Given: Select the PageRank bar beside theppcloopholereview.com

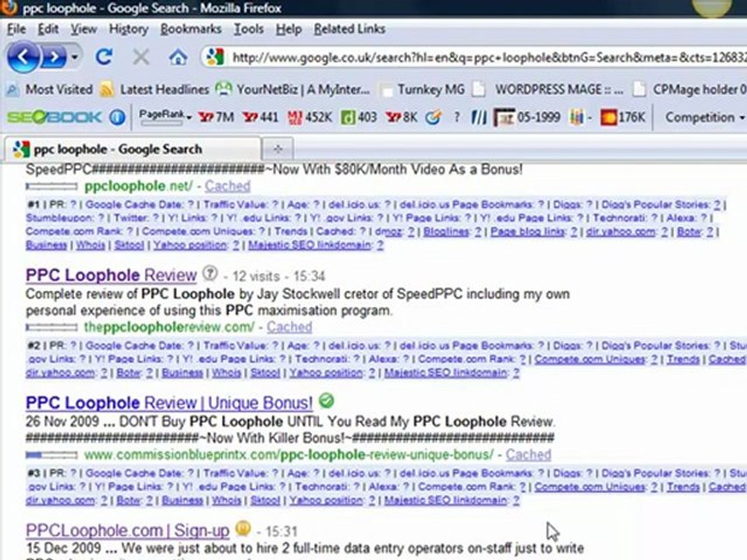Looking at the screenshot, I should 52,327.
